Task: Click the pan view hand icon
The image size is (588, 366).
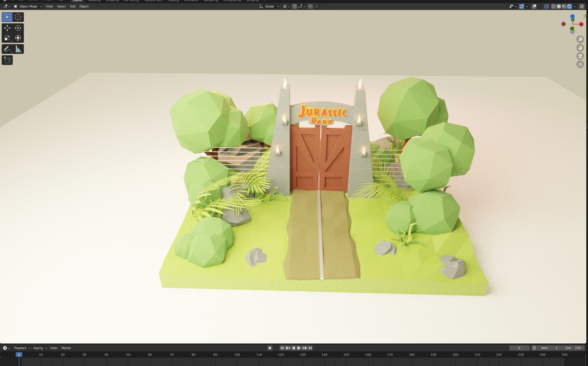Action: (x=580, y=48)
